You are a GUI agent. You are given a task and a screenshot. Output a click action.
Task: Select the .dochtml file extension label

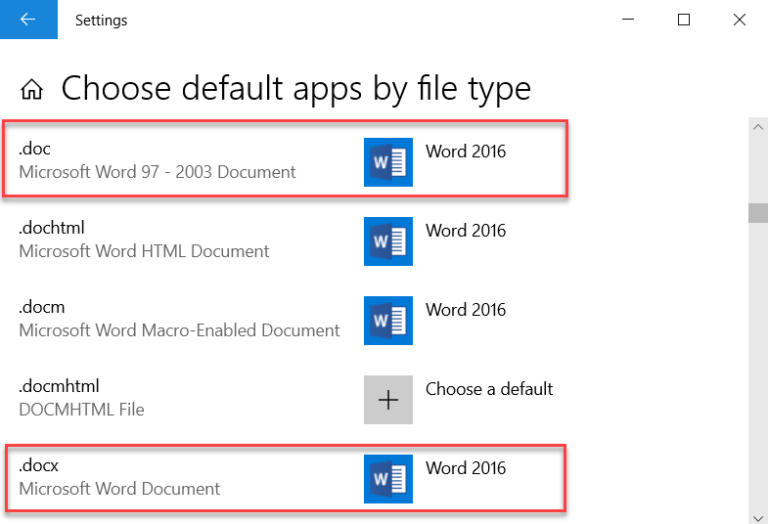51,228
